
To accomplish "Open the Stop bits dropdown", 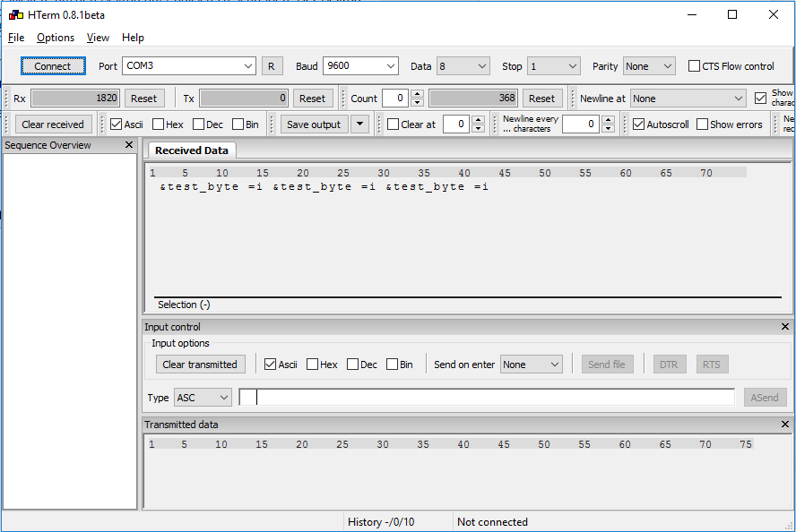I will [553, 66].
